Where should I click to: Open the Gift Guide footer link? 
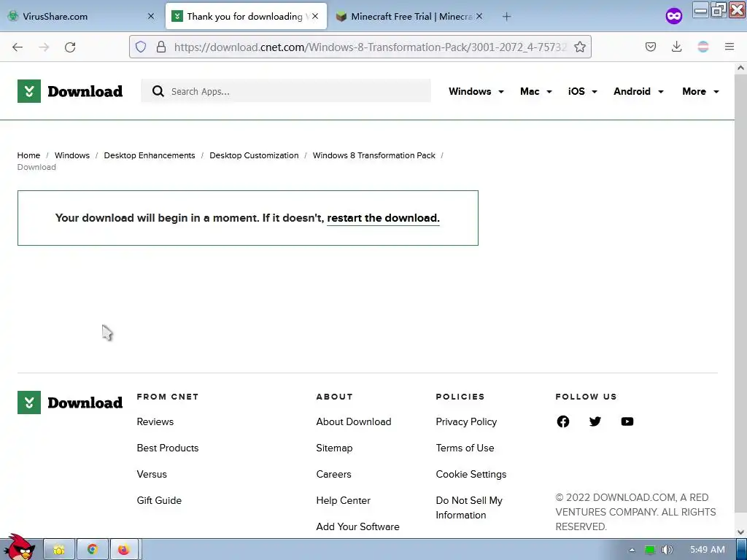tap(159, 500)
